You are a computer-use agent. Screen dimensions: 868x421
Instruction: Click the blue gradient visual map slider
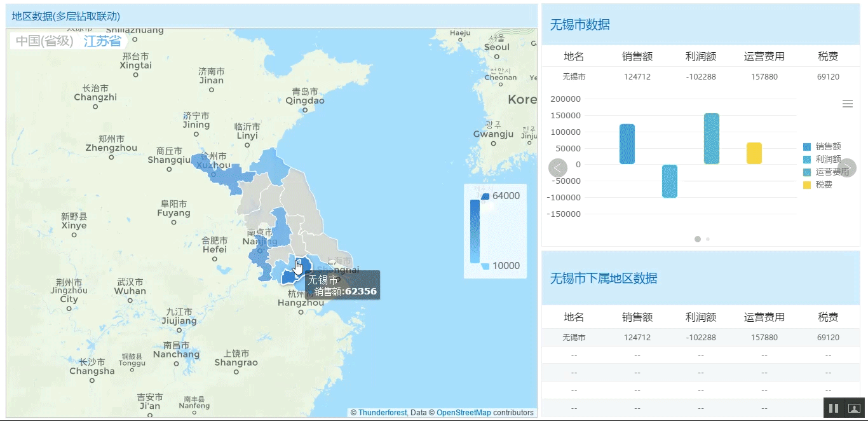click(x=474, y=231)
